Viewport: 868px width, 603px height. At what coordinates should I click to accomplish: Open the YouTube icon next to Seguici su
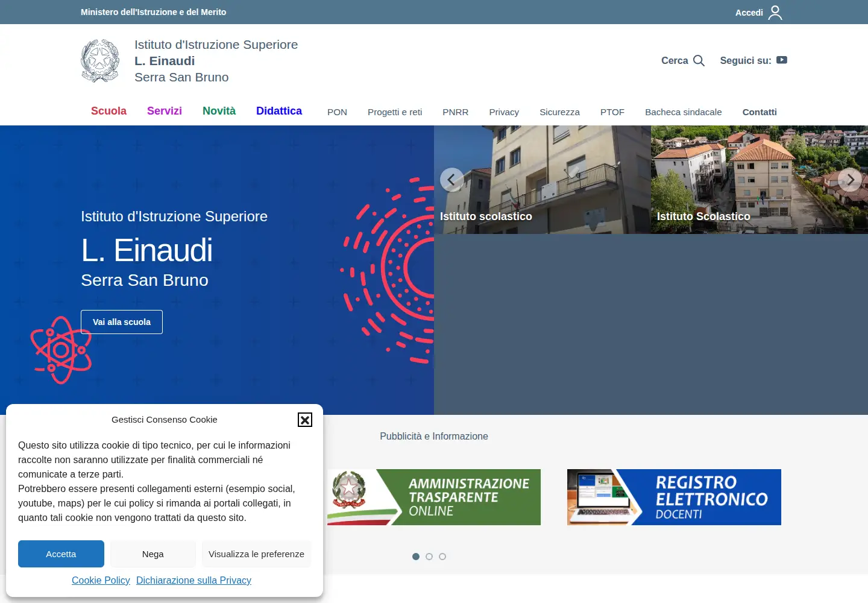click(782, 60)
